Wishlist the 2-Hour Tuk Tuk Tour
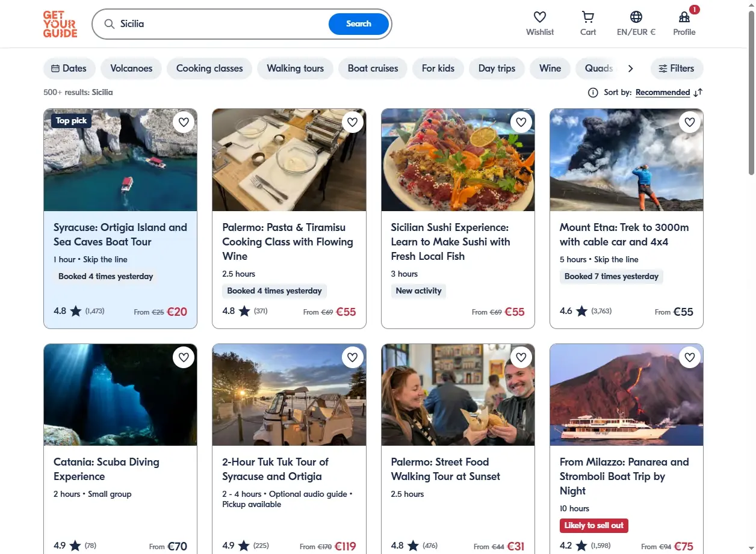 [x=353, y=357]
